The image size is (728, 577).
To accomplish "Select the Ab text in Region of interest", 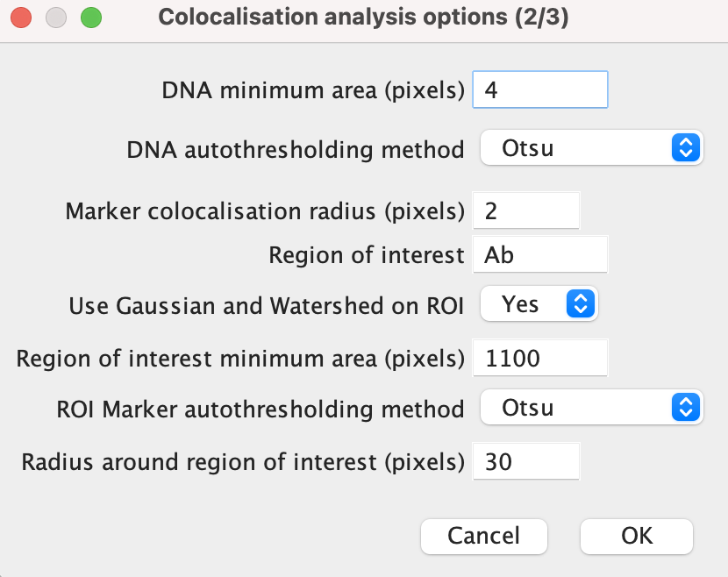I will (500, 253).
